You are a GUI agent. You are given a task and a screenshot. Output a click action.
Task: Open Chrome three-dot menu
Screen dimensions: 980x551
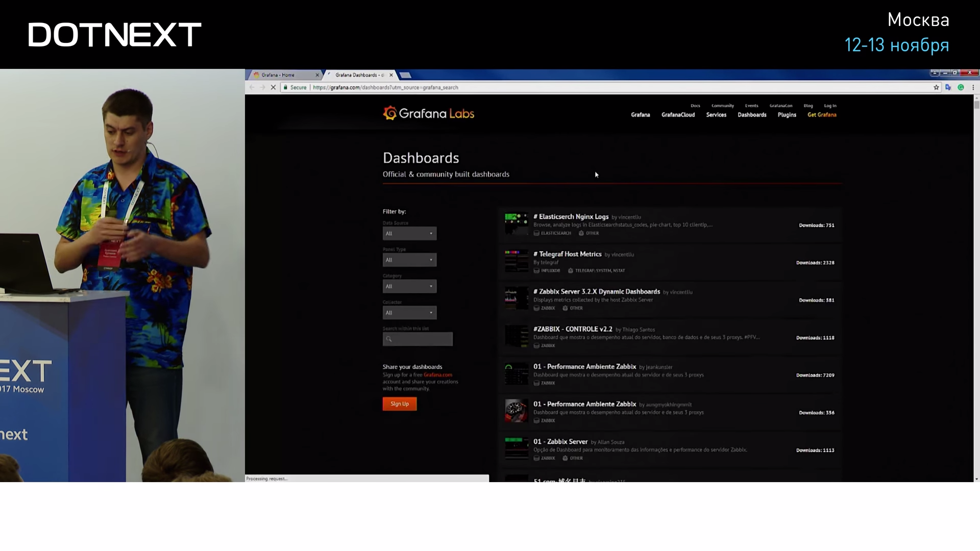pos(973,87)
